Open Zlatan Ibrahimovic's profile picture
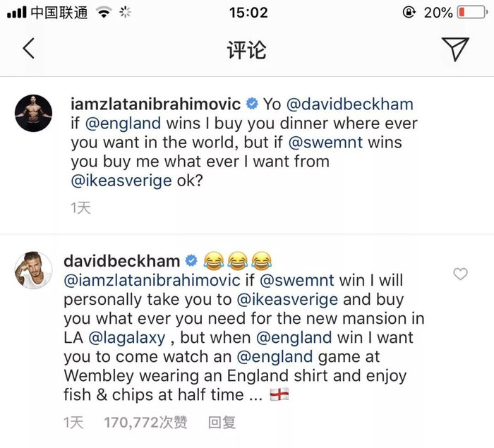The image size is (494, 448). point(33,113)
